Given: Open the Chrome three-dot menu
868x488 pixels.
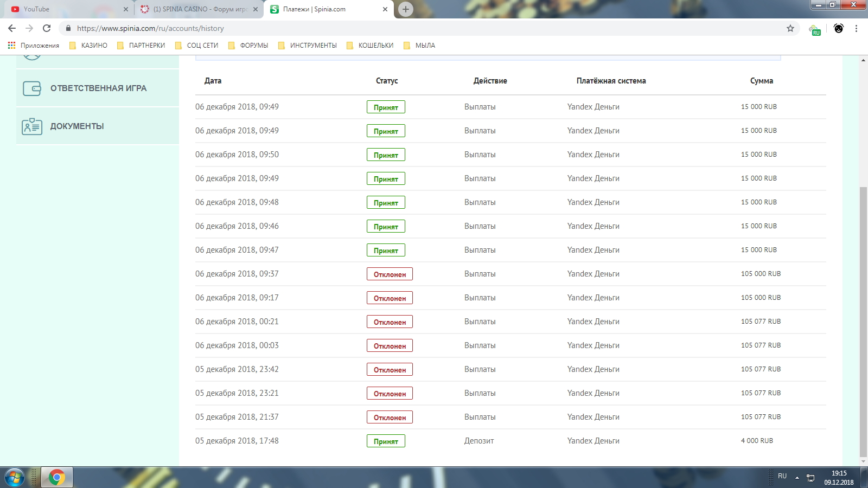Looking at the screenshot, I should (x=856, y=28).
